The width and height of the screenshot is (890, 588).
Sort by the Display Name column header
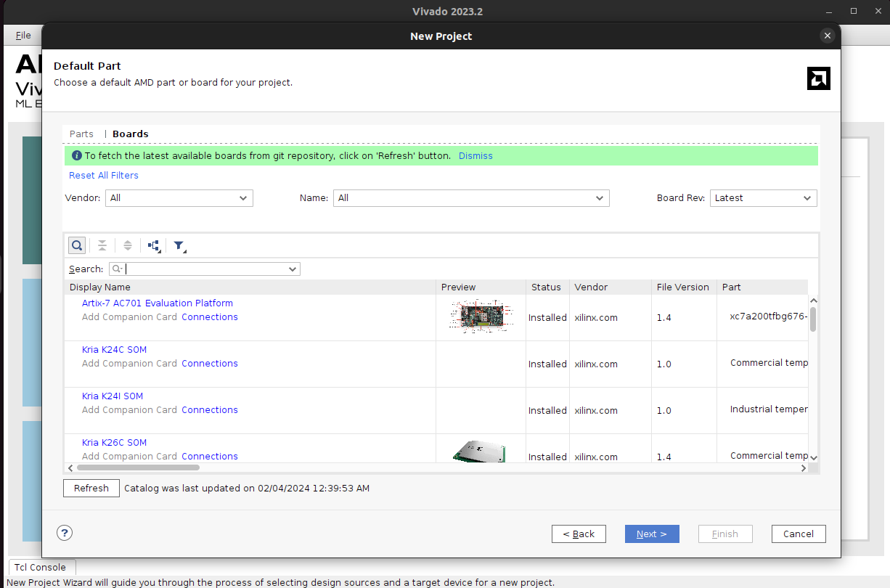pyautogui.click(x=250, y=287)
